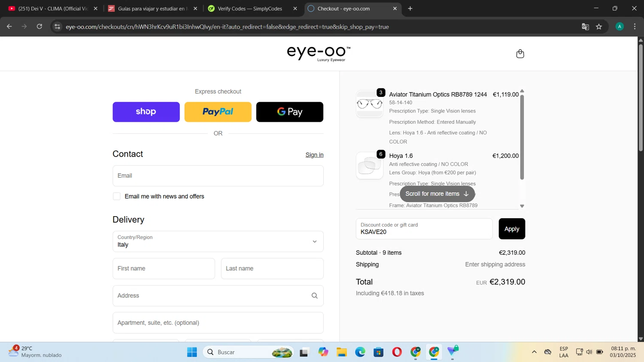The width and height of the screenshot is (644, 362).
Task: Click the discount code field containing KSAVE20
Action: [x=424, y=229]
